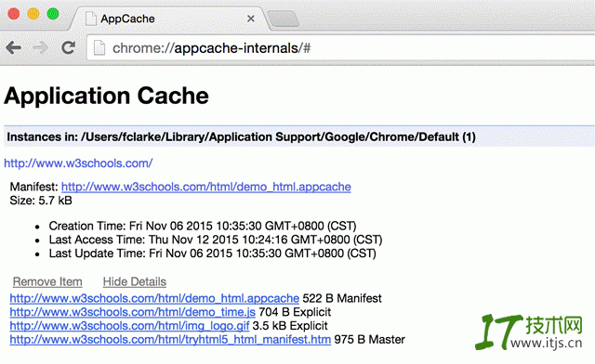Open the Manifest demo_html.appcache link
This screenshot has height=364, width=595.
coord(206,187)
